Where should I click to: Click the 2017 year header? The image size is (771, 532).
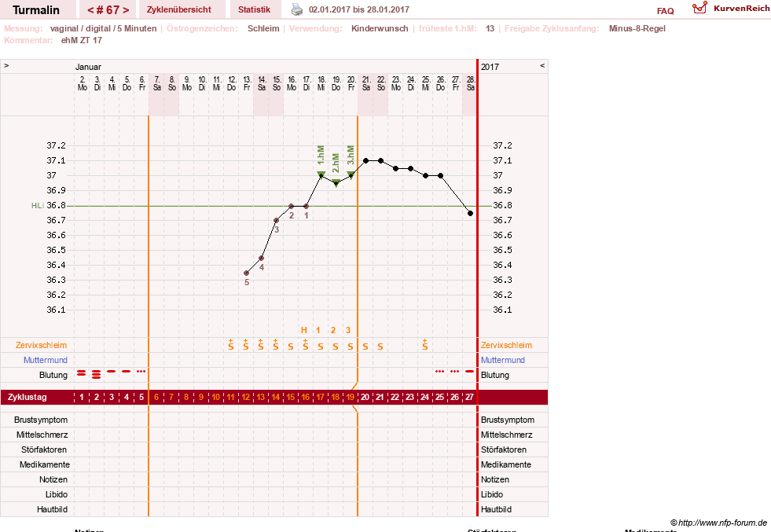pyautogui.click(x=490, y=67)
